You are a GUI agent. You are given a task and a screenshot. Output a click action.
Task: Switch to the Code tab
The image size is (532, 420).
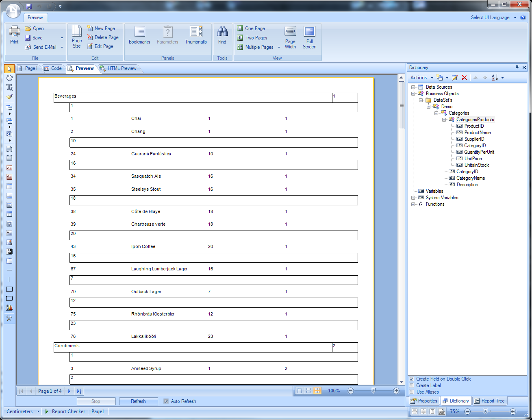tap(53, 68)
